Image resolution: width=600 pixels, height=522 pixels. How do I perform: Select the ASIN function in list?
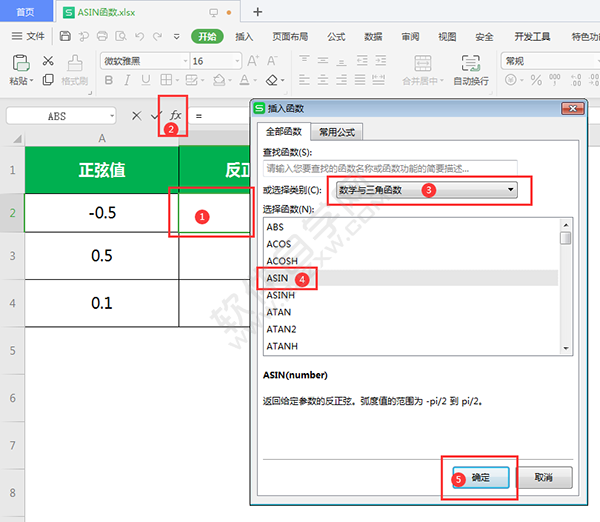tap(411, 278)
